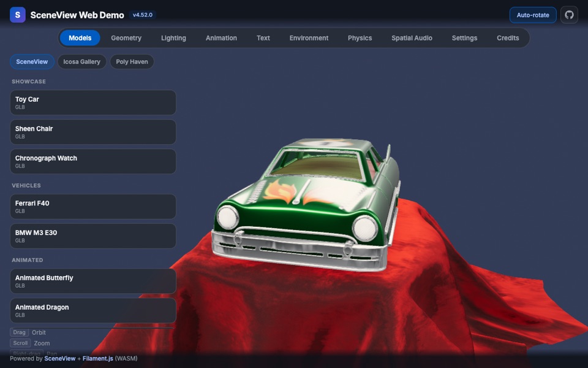The height and width of the screenshot is (368, 588).
Task: Click the v4.52.0 version badge
Action: pyautogui.click(x=143, y=15)
